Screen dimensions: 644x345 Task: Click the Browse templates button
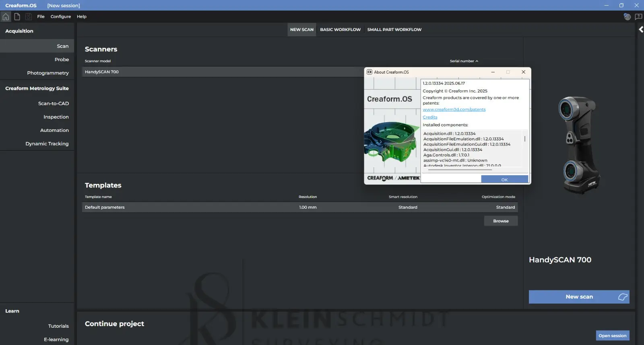(x=501, y=221)
